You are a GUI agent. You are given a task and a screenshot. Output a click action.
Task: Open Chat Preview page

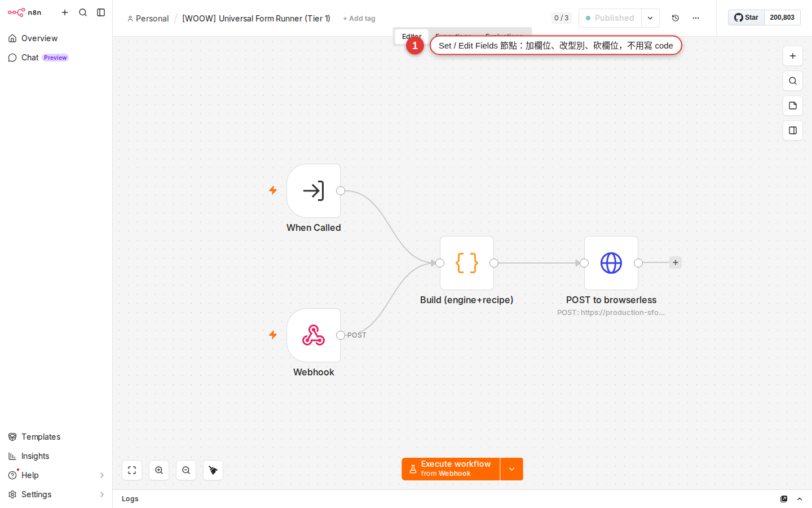coord(56,58)
